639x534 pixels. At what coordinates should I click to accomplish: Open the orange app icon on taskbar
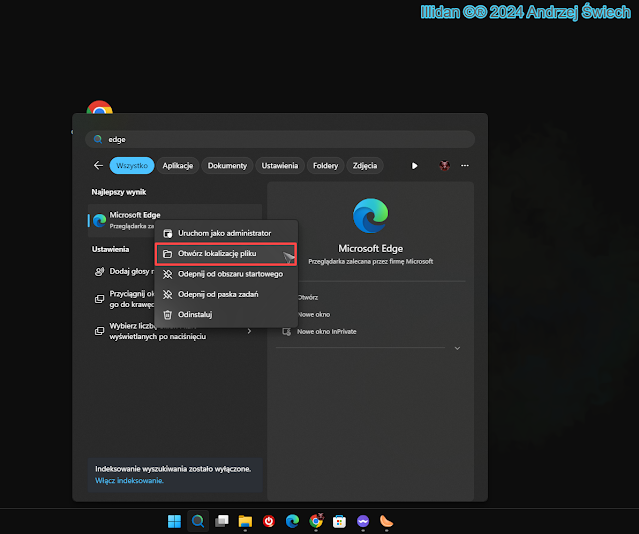pos(386,521)
